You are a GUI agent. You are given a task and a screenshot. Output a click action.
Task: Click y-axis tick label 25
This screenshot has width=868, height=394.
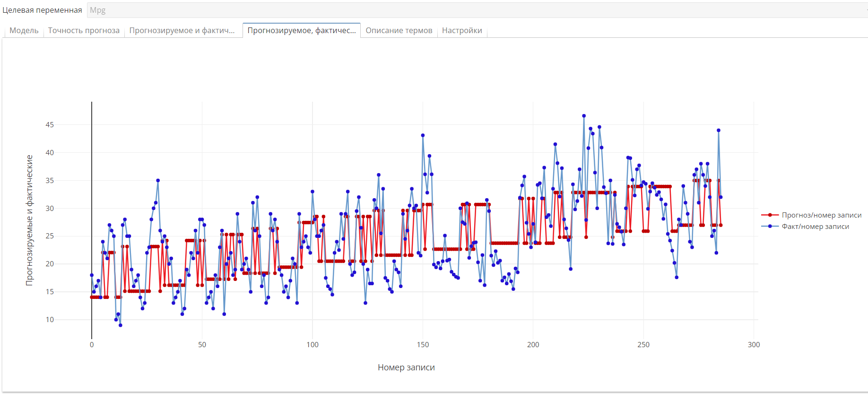tap(50, 236)
